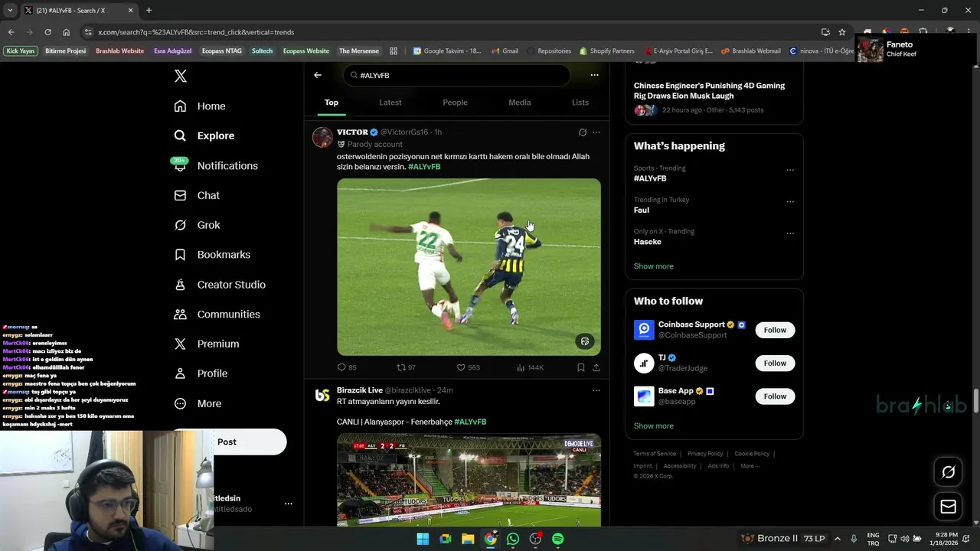Click the #ALYvFB search field
Viewport: 980px width, 551px height.
point(457,75)
